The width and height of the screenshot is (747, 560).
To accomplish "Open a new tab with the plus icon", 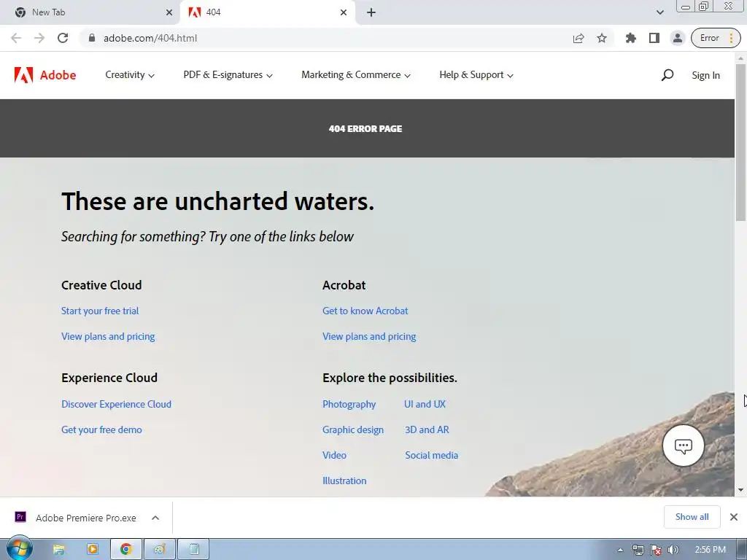I will (371, 12).
